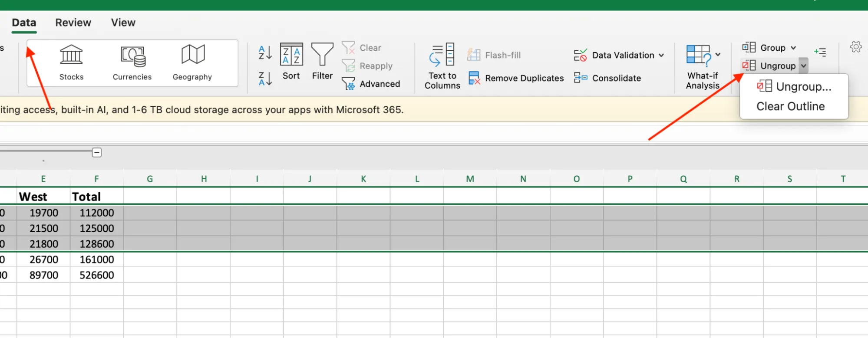Click cell containing 26700

[43, 259]
